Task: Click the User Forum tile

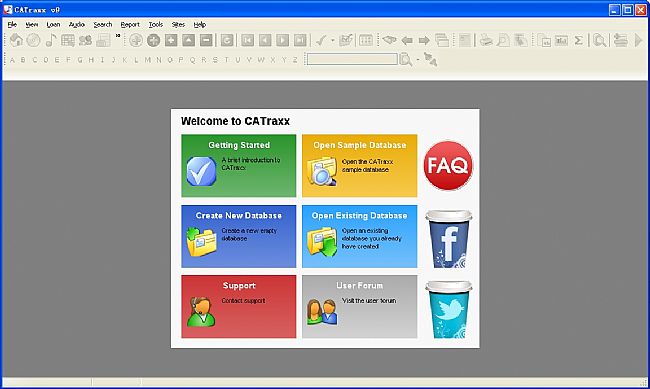Action: pos(359,306)
